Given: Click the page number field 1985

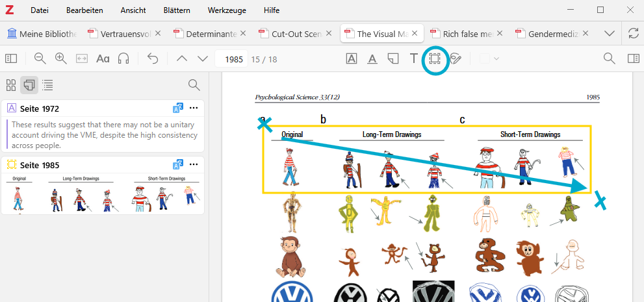Looking at the screenshot, I should point(231,59).
